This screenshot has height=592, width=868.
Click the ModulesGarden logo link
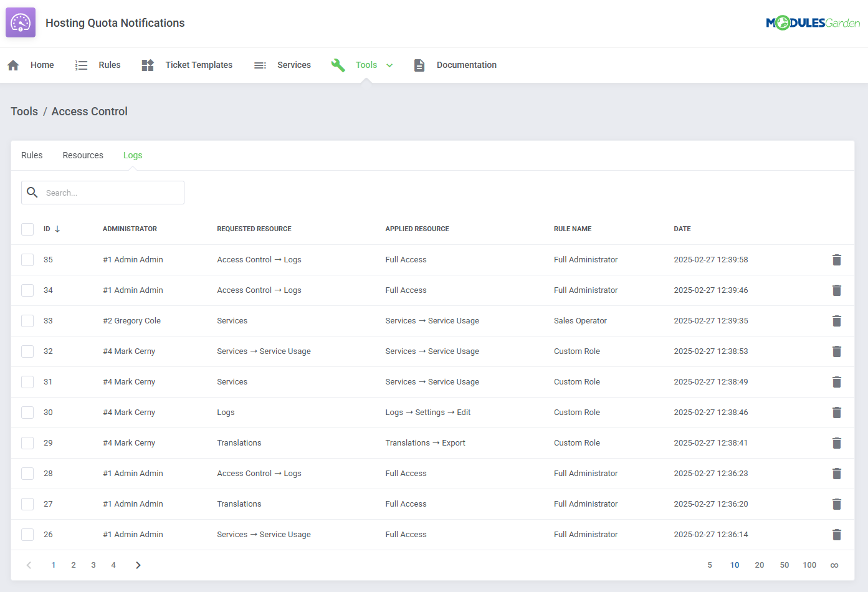point(813,22)
